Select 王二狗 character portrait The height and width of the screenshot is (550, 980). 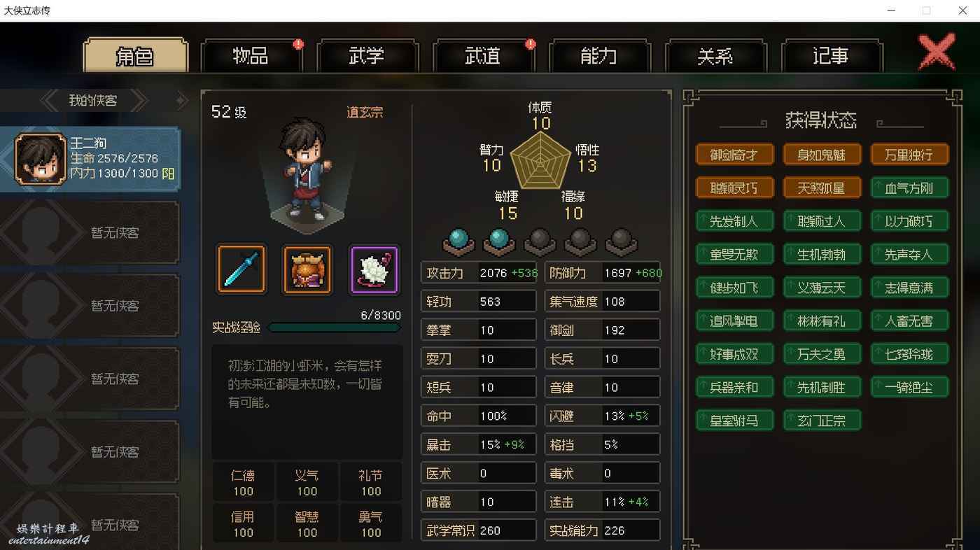pos(41,159)
